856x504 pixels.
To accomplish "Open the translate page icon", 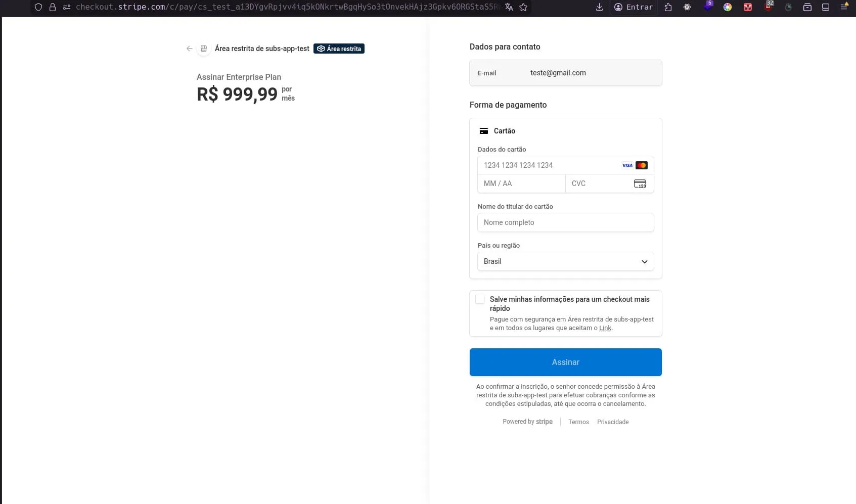I will click(x=509, y=7).
